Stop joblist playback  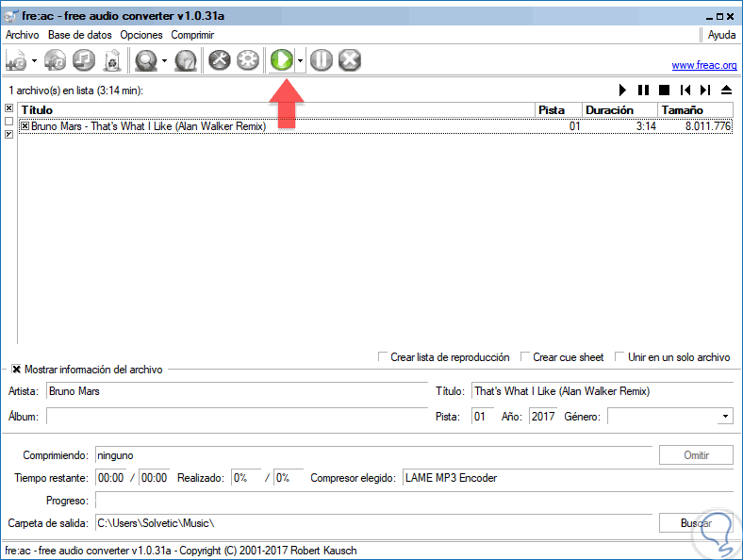[665, 90]
